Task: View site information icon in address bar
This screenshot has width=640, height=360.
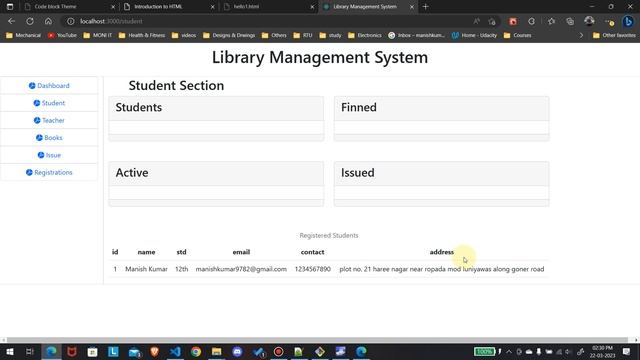Action: [71, 21]
